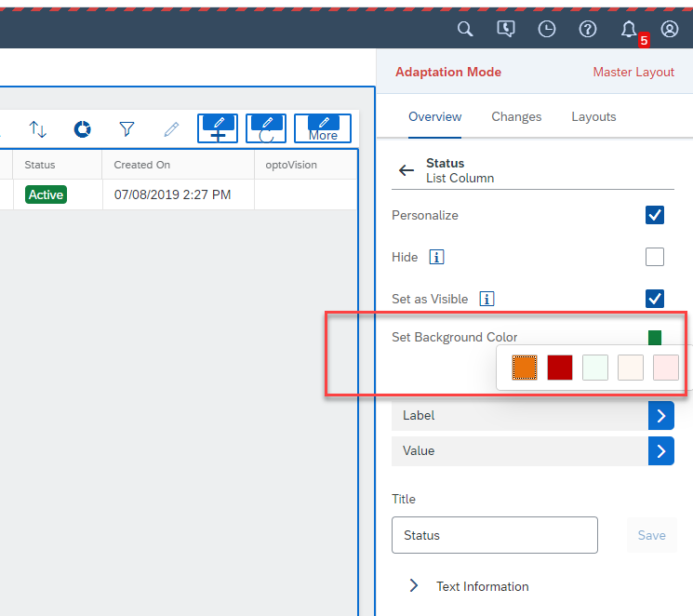Click the pencil edit icon in toolbar
This screenshot has width=693, height=616.
point(171,129)
